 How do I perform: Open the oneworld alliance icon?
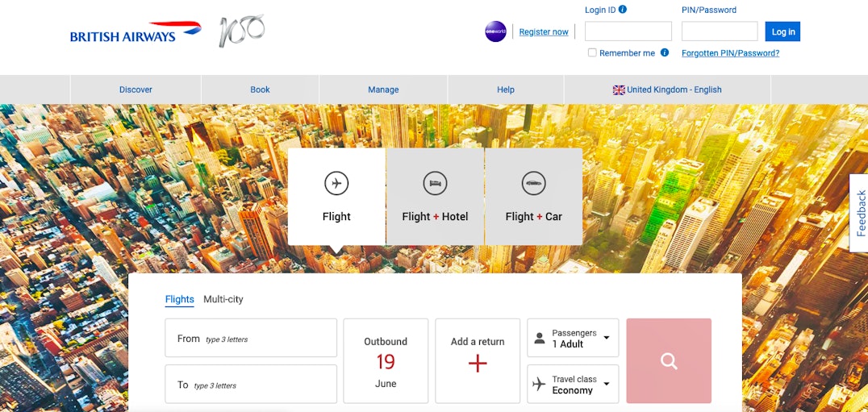[495, 31]
